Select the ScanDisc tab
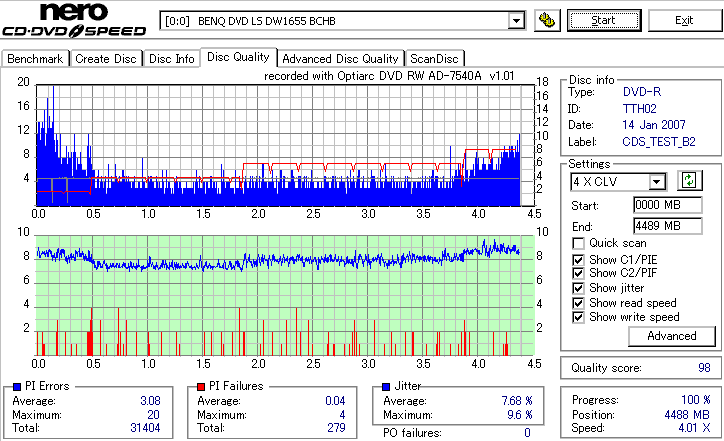This screenshot has width=724, height=441. 434,59
